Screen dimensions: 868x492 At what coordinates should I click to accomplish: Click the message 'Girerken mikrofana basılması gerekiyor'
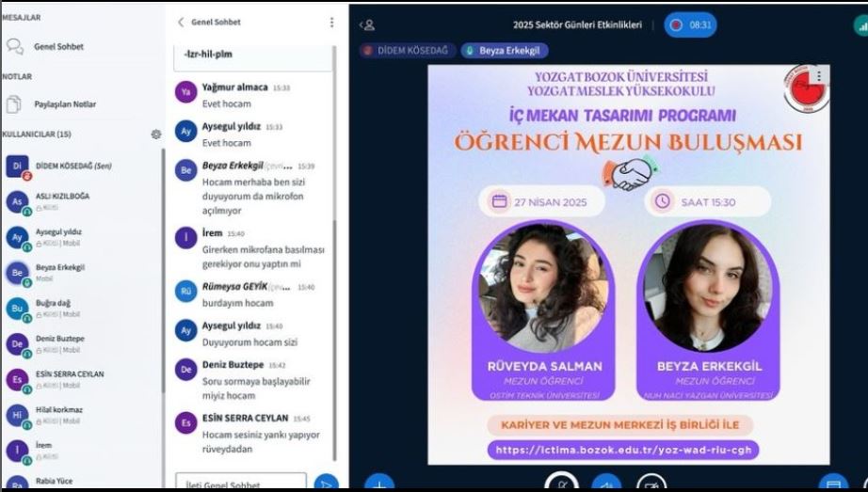263,257
